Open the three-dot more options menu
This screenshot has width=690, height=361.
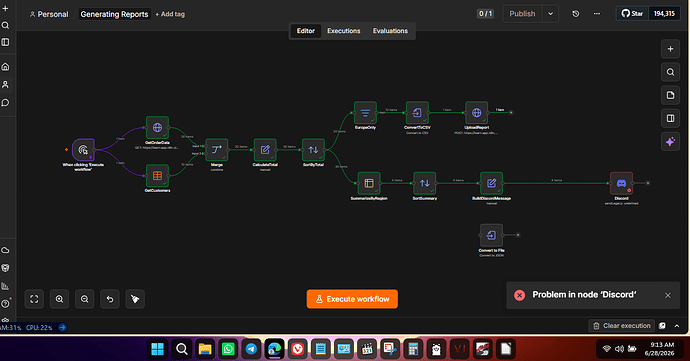pyautogui.click(x=597, y=14)
